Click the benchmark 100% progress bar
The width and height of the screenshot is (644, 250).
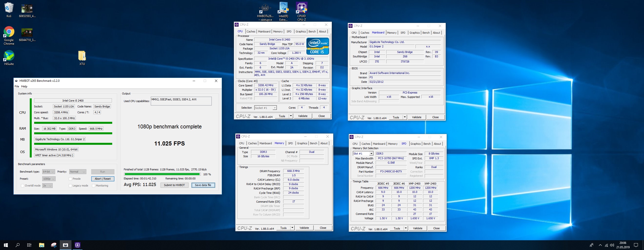click(x=162, y=174)
